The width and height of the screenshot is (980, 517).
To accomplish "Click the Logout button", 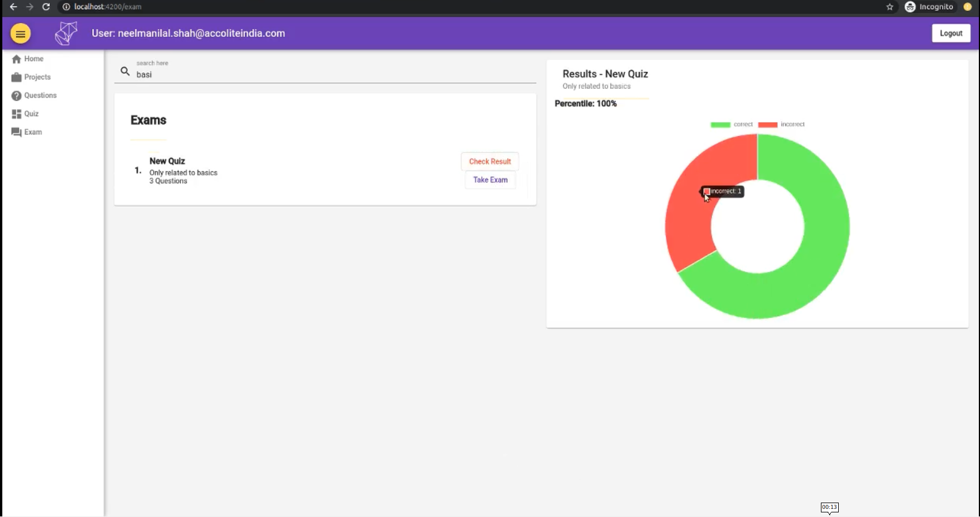I will coord(951,33).
